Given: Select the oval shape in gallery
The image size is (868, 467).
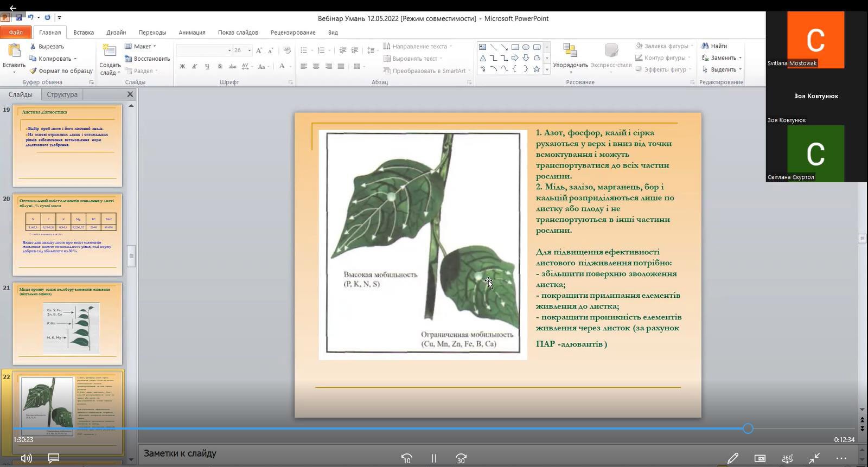Looking at the screenshot, I should coord(526,47).
